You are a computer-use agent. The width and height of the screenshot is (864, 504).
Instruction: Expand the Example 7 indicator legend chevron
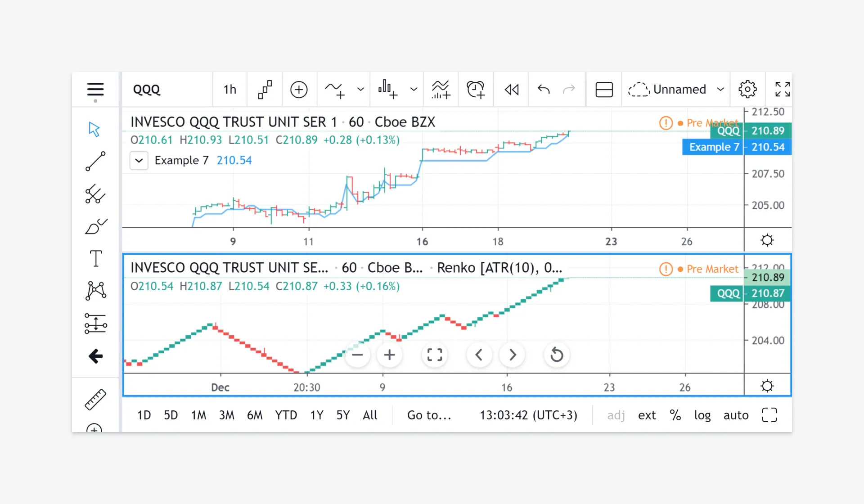click(139, 161)
